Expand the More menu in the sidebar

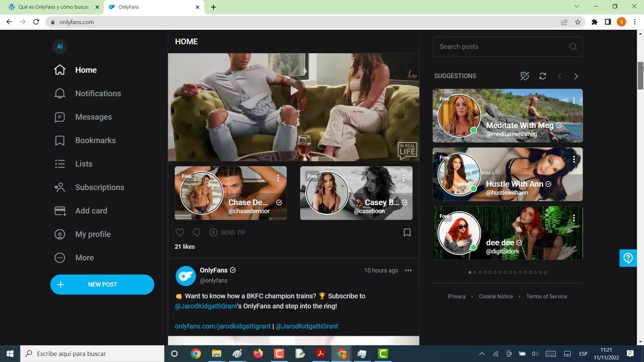pos(74,258)
